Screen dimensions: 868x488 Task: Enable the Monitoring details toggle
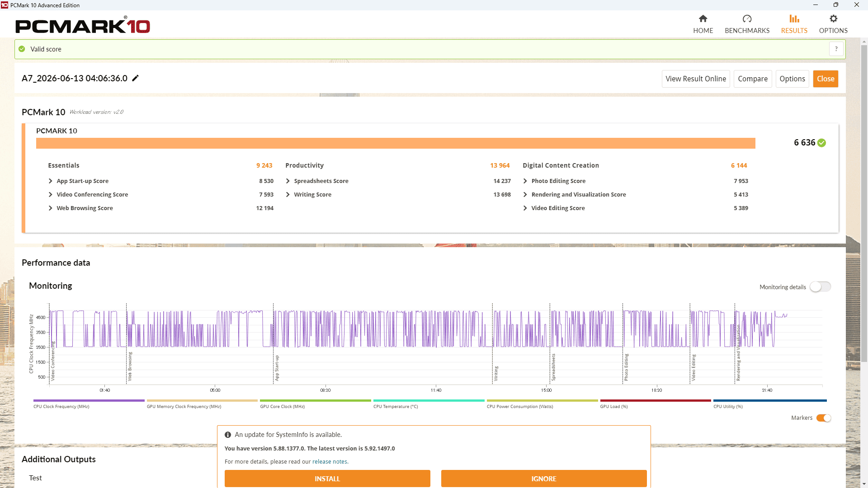(820, 287)
